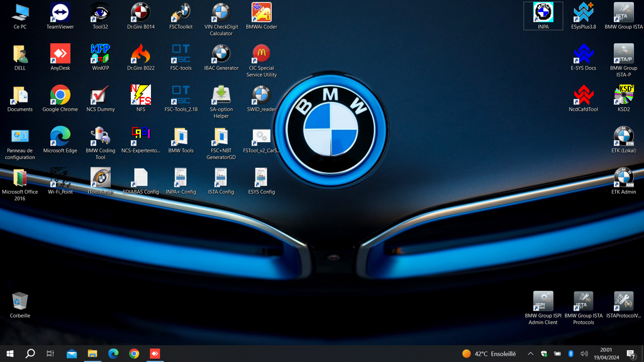Open Dr.Gini B022 shortcut
Viewport: 644px width, 362px height.
(140, 57)
